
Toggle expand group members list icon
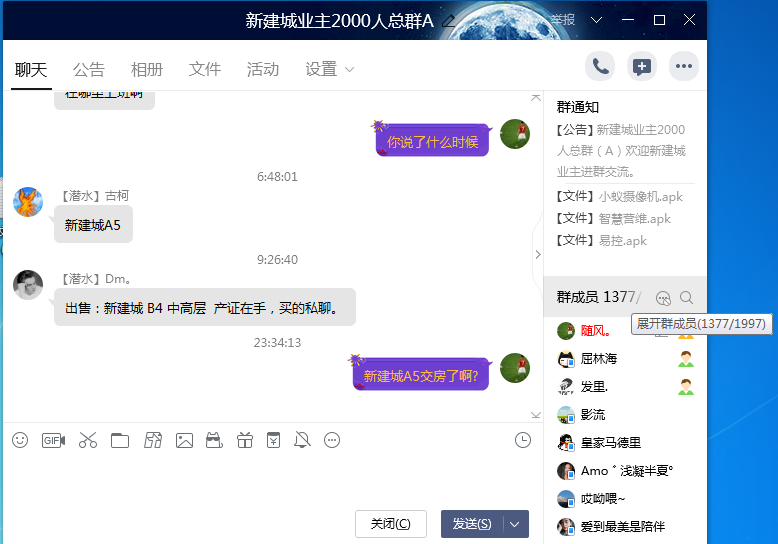662,298
